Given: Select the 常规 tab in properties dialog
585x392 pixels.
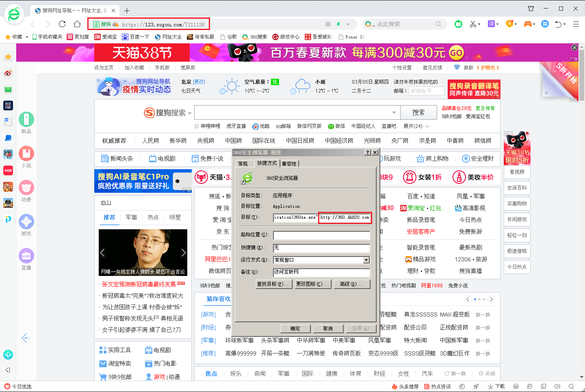Looking at the screenshot, I should tap(243, 164).
